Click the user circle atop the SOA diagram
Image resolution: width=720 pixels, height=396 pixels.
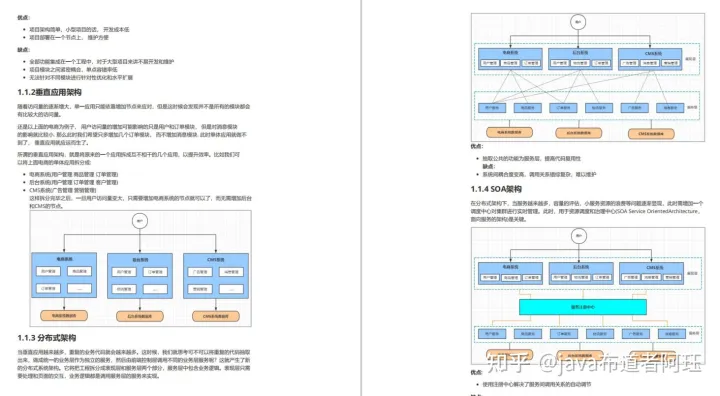coord(579,236)
